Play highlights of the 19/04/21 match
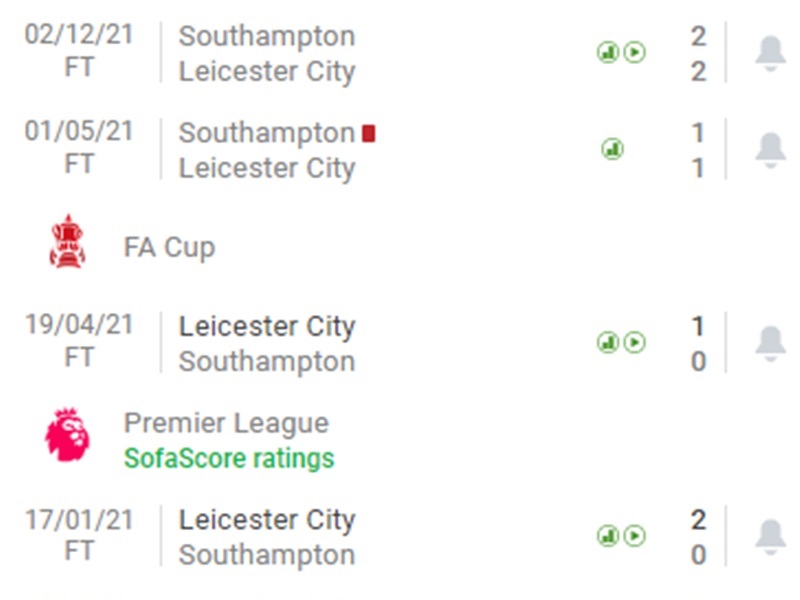Viewport: 800px width, 600px height. 631,343
